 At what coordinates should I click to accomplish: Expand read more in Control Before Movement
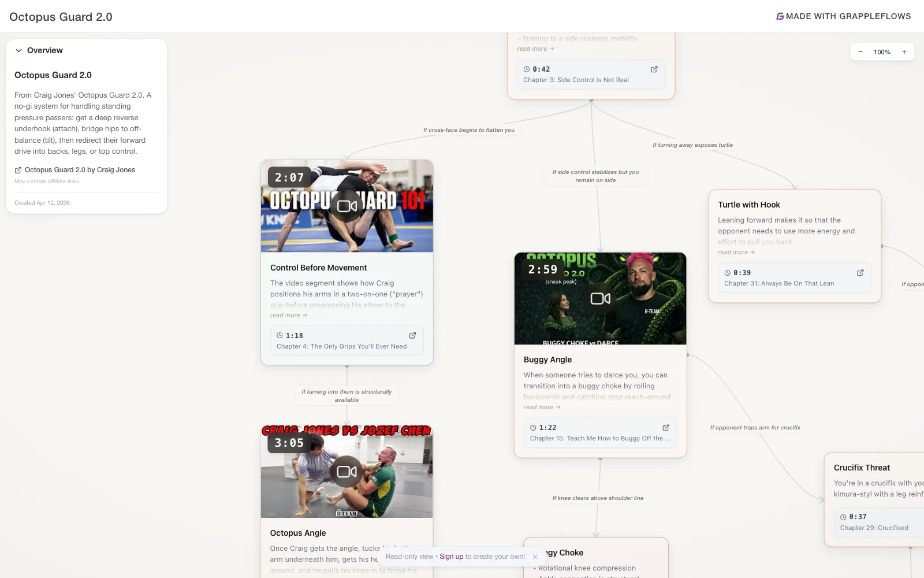coord(288,315)
